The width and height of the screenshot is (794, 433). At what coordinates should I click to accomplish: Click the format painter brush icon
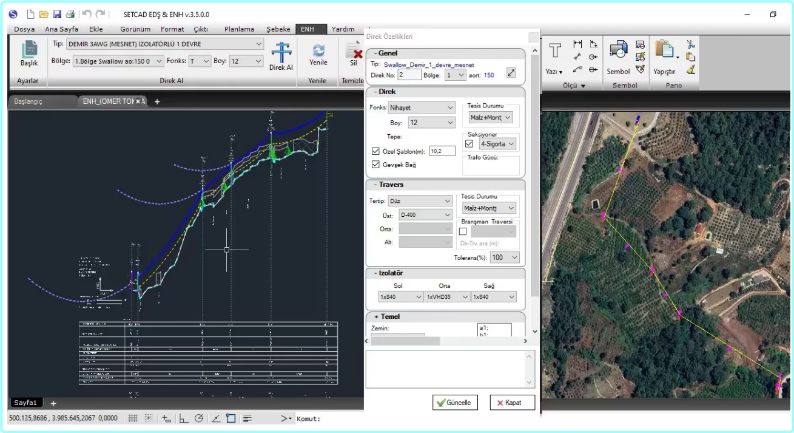691,70
